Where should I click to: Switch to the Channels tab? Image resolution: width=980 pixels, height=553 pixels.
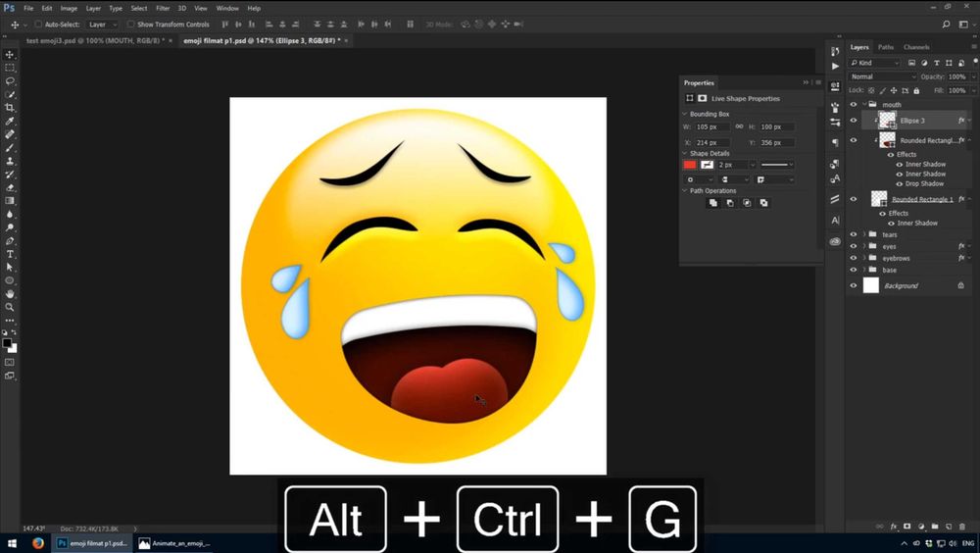tap(916, 47)
